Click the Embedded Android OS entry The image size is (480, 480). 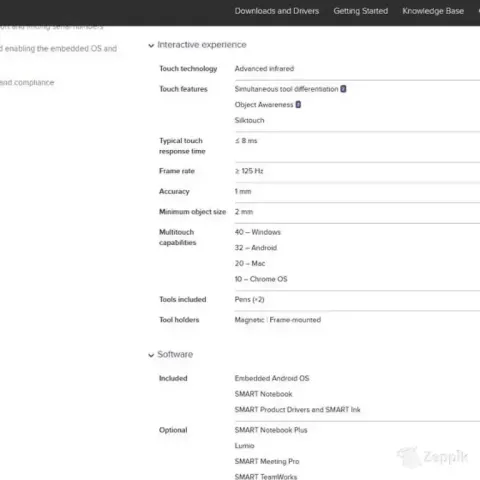tap(272, 378)
